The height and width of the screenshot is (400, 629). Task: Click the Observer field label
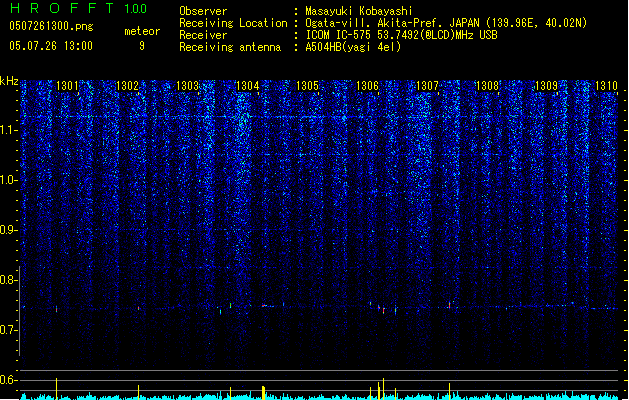coord(203,11)
